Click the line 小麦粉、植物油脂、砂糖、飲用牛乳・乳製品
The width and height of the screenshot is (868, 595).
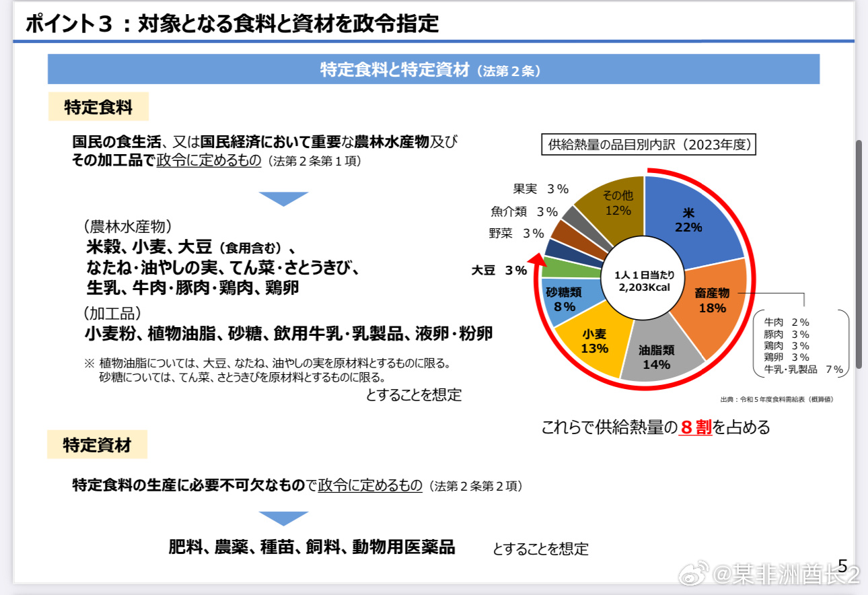pos(289,333)
